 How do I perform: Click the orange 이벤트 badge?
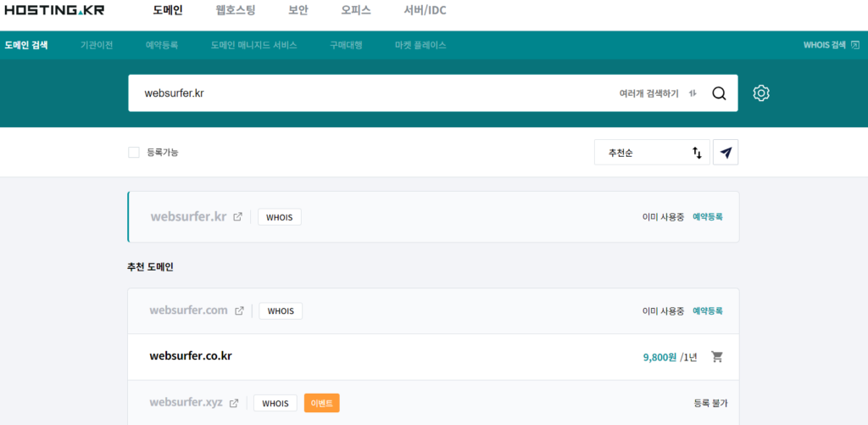[321, 404]
